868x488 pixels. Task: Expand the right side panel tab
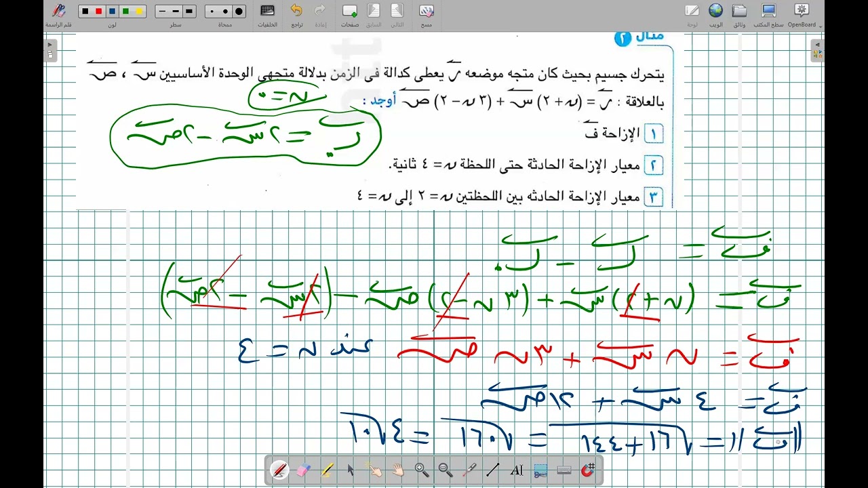coord(818,51)
